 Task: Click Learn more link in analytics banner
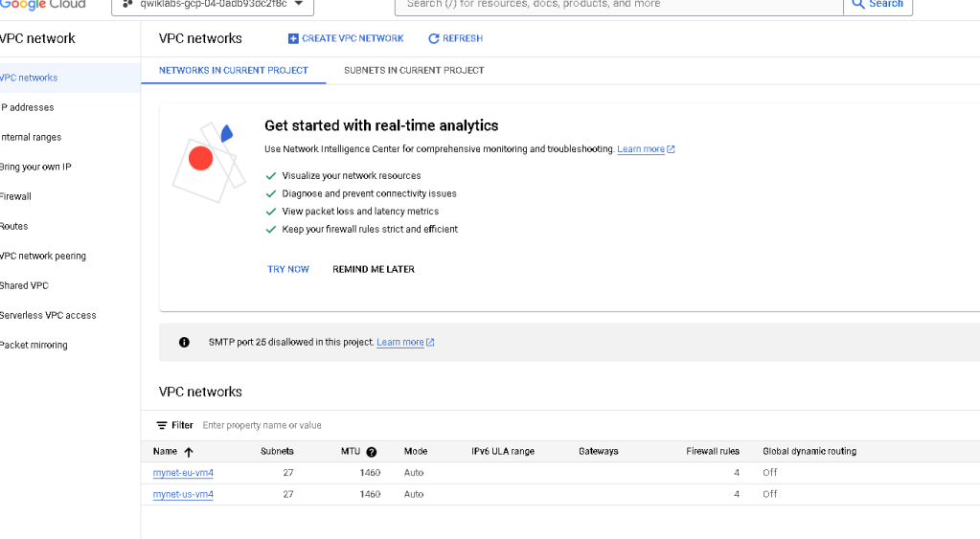click(x=641, y=149)
